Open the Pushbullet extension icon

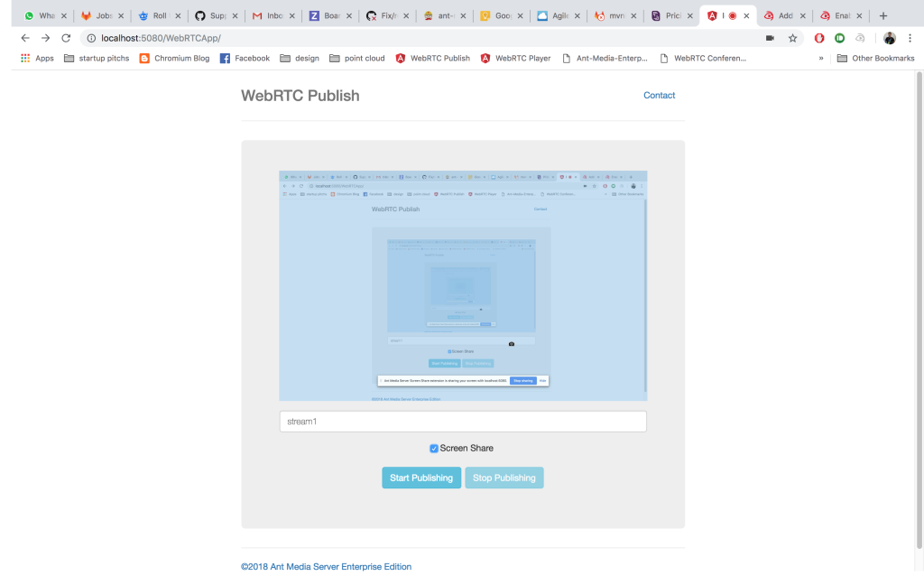point(840,38)
